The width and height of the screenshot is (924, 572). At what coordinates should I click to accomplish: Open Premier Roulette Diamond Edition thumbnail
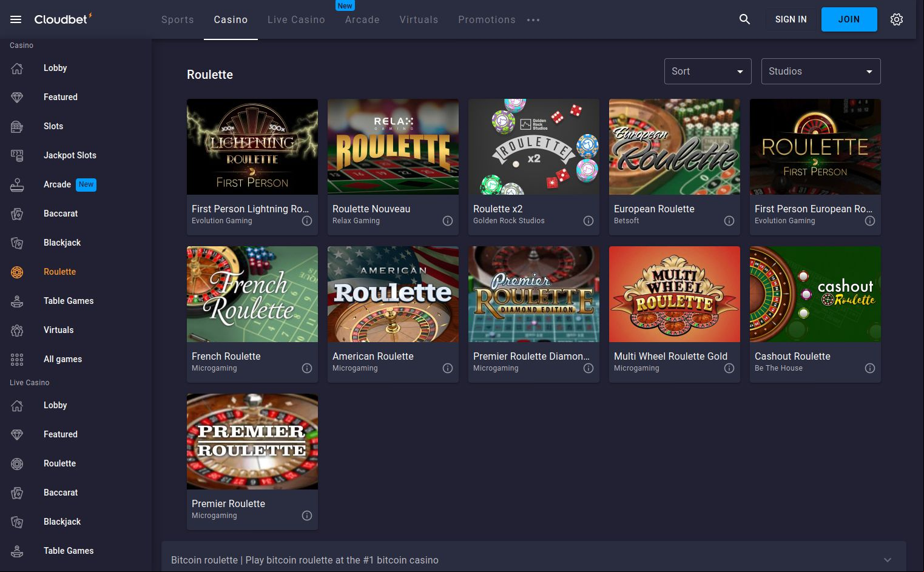(x=534, y=294)
